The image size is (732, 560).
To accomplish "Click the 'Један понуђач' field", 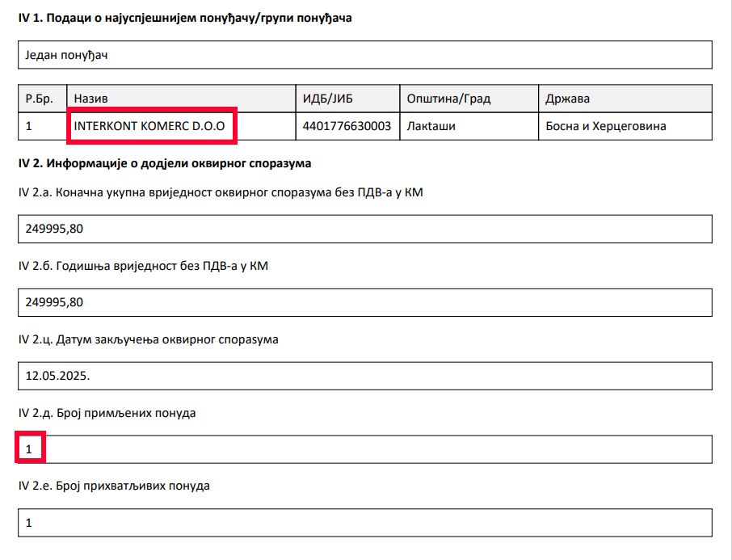I will point(365,55).
